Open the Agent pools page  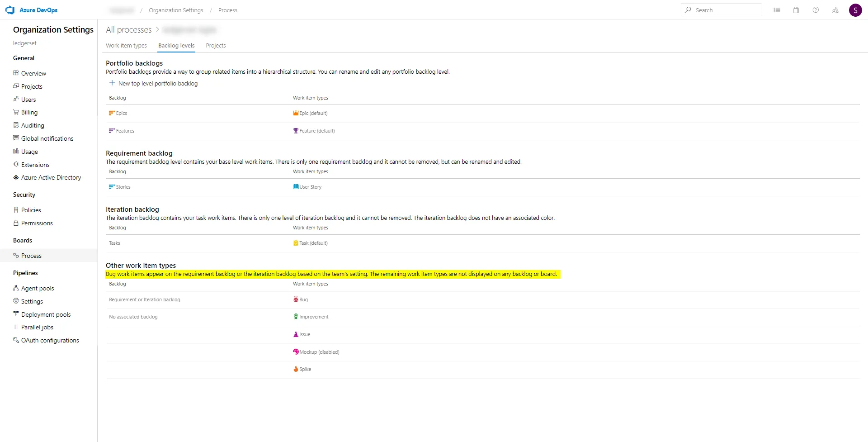tap(38, 288)
